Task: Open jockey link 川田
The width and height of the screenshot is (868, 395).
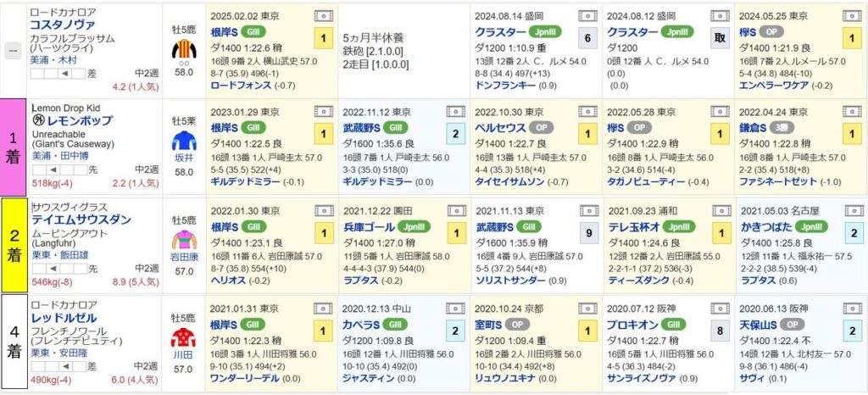Action: tap(184, 355)
